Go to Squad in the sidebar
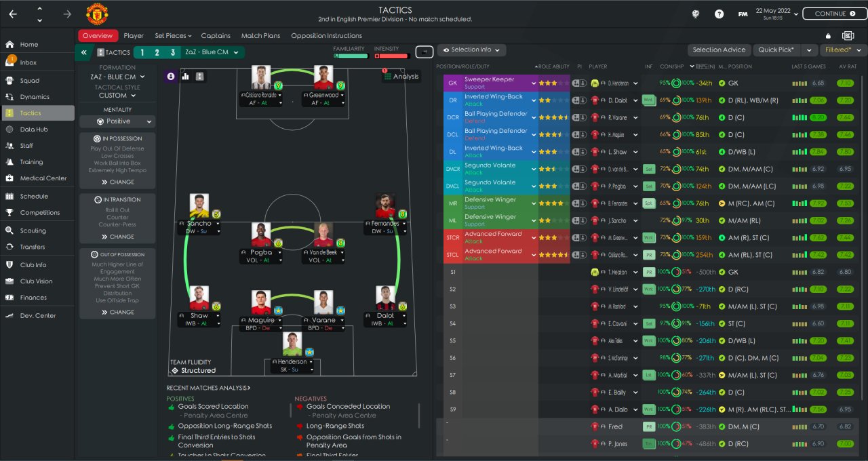The height and width of the screenshot is (461, 868). pyautogui.click(x=37, y=81)
